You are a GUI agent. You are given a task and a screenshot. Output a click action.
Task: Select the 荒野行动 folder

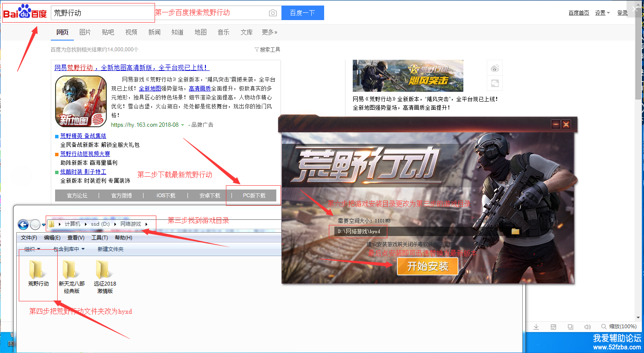pos(38,273)
